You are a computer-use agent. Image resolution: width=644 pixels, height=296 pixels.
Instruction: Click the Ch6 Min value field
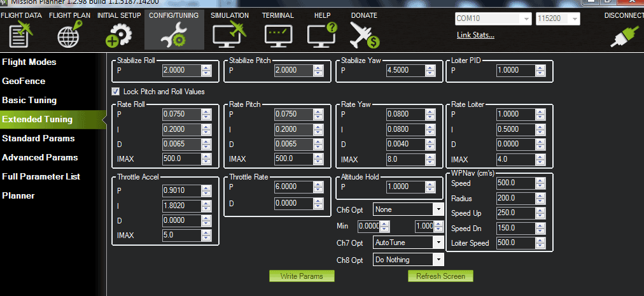pos(369,226)
